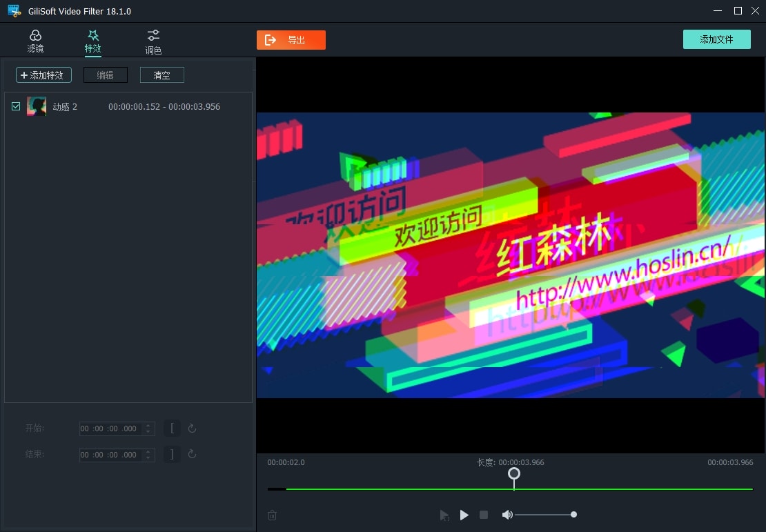
Task: Select the 动感 2 effect name
Action: (x=65, y=106)
